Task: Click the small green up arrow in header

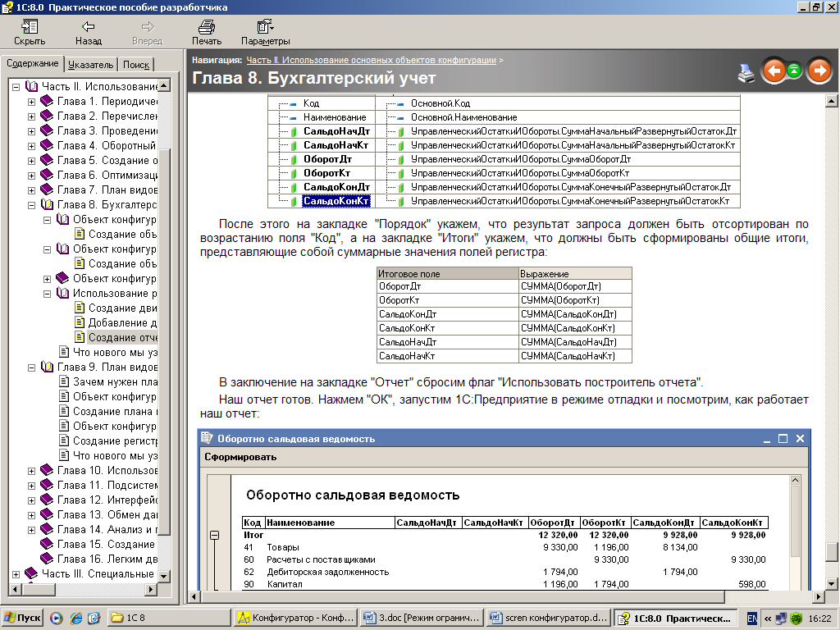Action: 794,71
